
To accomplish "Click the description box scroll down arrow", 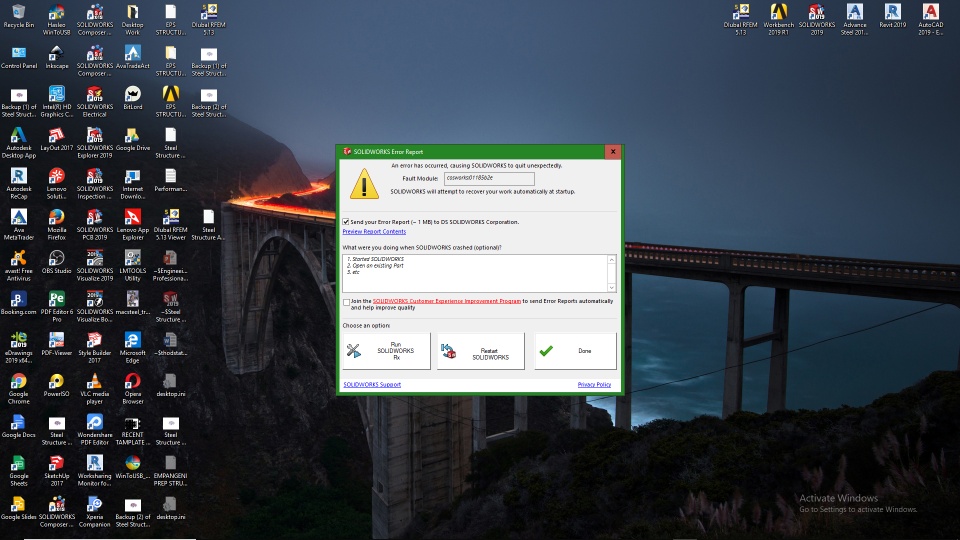I will [611, 288].
